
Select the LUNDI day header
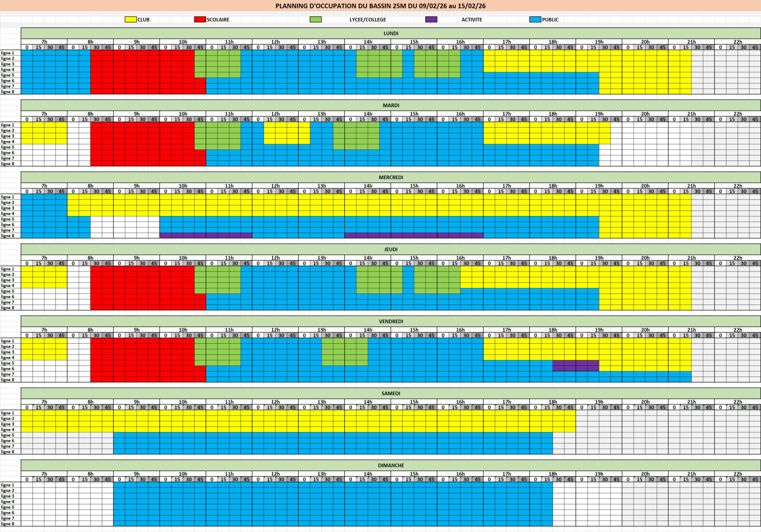[x=390, y=33]
